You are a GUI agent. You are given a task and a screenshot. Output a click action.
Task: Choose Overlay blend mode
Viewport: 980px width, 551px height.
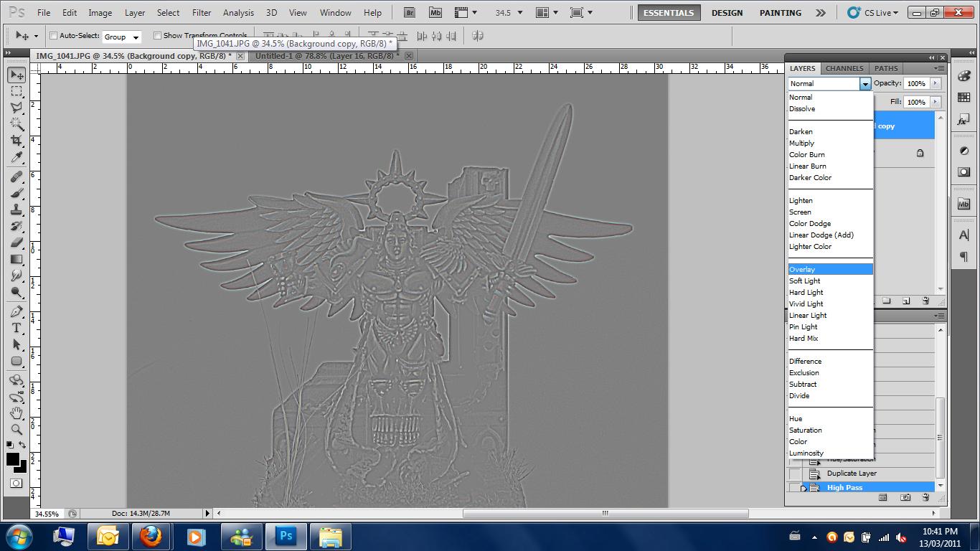click(x=830, y=269)
